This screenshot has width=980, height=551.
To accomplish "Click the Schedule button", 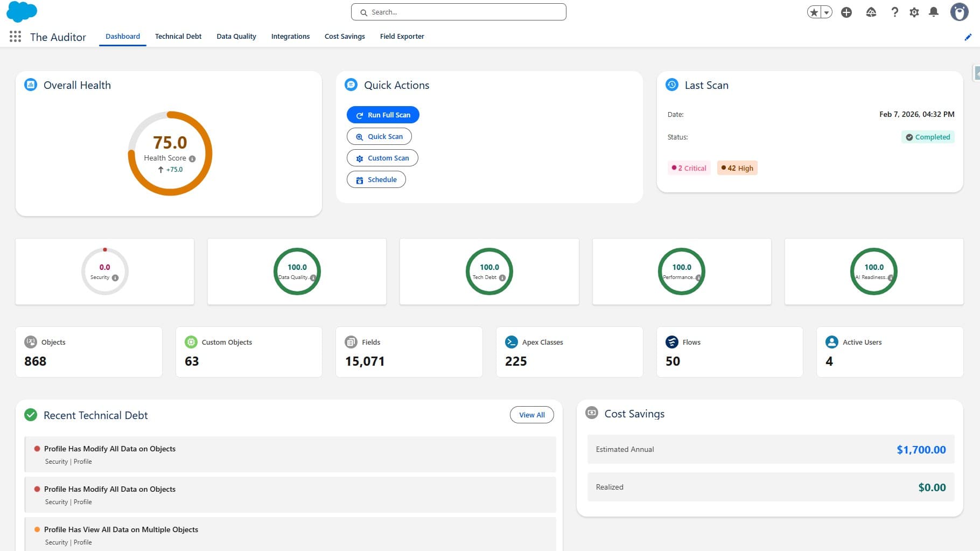I will (x=376, y=179).
